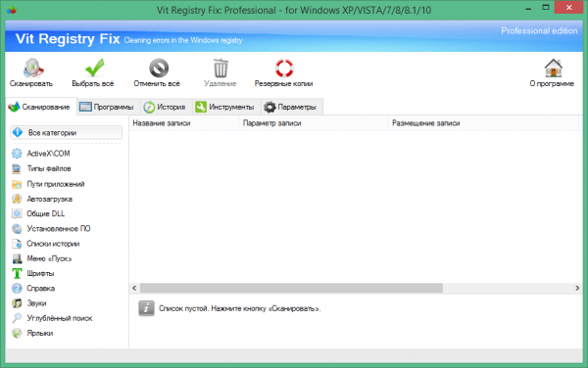Minimize the Vit Registry Fix window
Image resolution: width=588 pixels, height=368 pixels.
click(528, 8)
